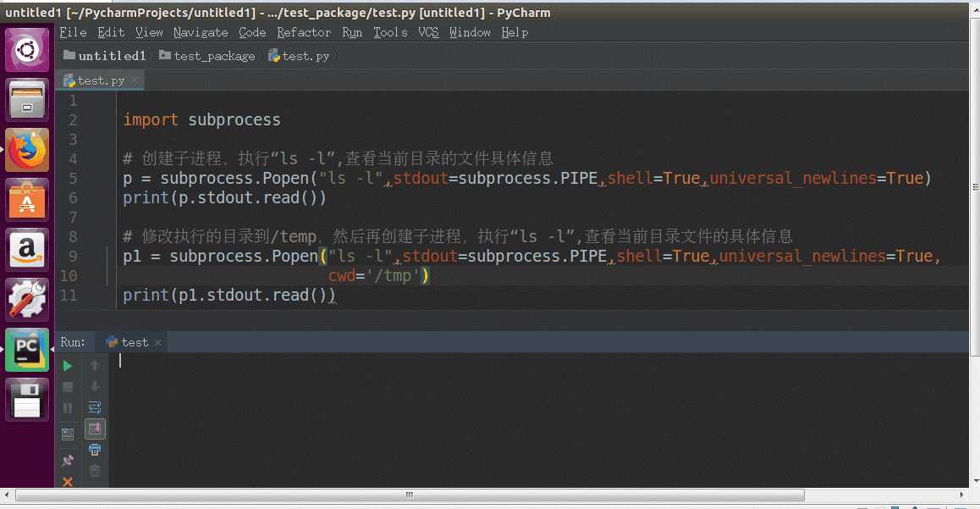Image resolution: width=980 pixels, height=509 pixels.
Task: Click the Run: panel label
Action: coord(73,342)
